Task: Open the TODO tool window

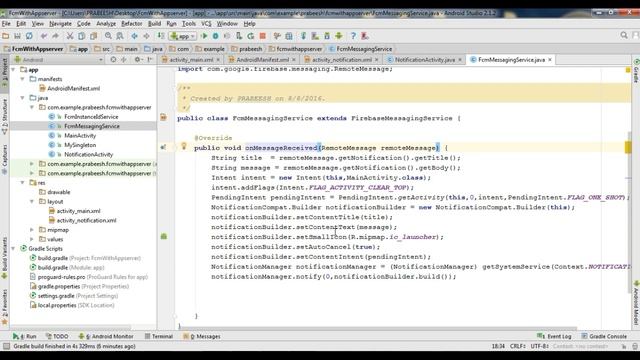Action: click(x=57, y=336)
